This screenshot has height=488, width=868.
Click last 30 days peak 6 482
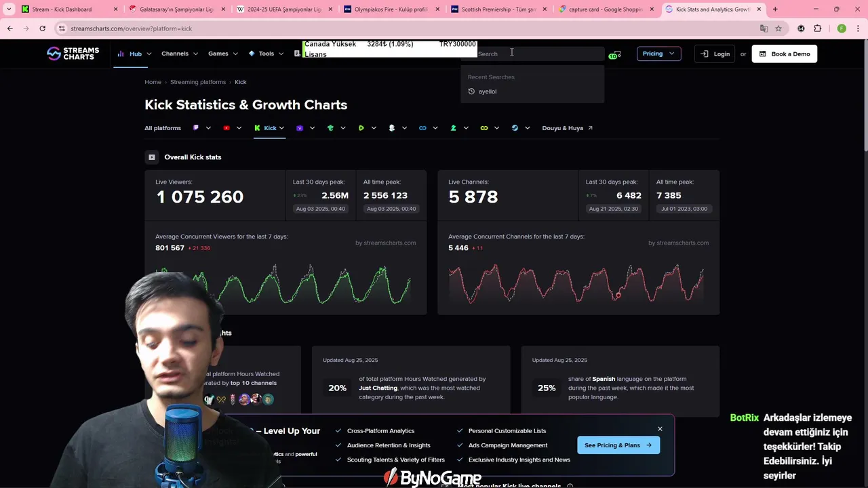click(629, 195)
